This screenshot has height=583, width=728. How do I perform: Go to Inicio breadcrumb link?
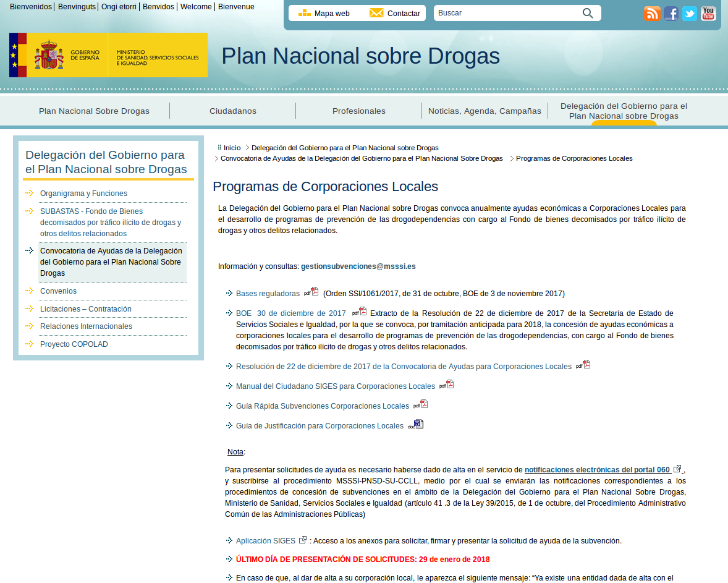pos(232,148)
